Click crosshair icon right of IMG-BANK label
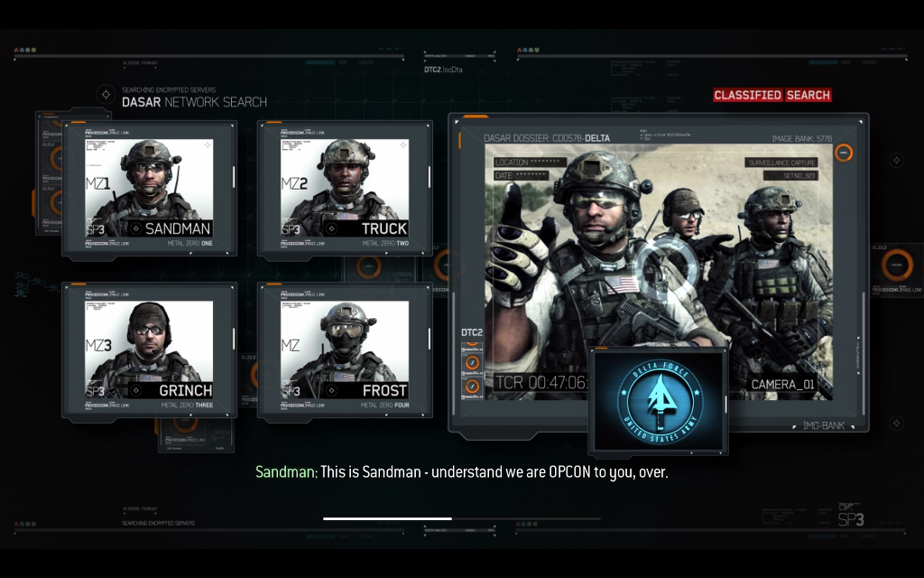Screen dimensions: 924x578 coord(896,423)
